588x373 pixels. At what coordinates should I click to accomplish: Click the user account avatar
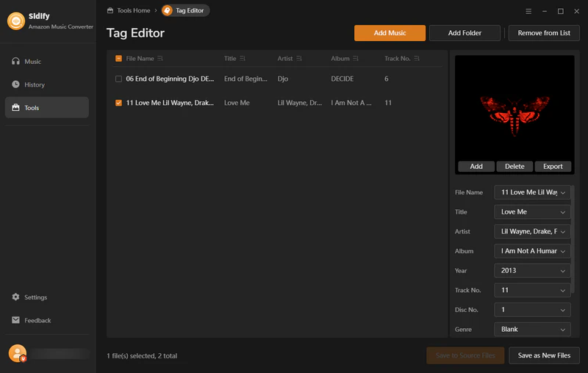[18, 353]
